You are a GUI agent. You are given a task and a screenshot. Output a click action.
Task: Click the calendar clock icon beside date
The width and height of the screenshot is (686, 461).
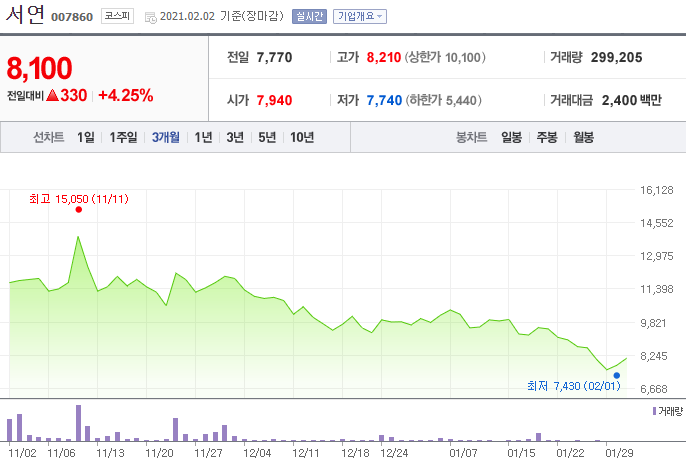[x=150, y=17]
